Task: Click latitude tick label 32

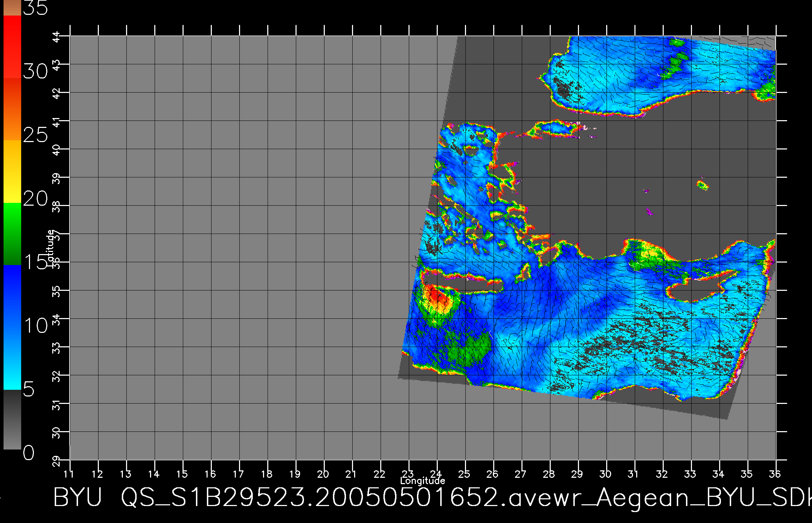Action: click(x=56, y=377)
